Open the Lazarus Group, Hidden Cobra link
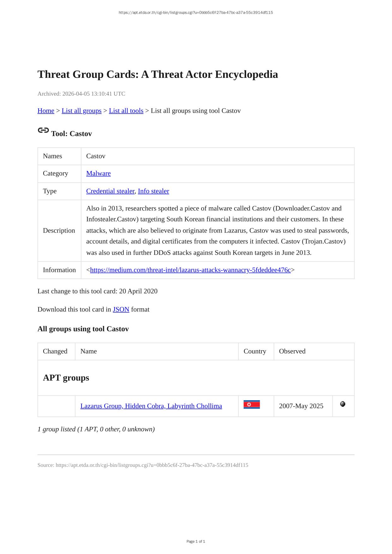The width and height of the screenshot is (392, 554). (x=151, y=406)
